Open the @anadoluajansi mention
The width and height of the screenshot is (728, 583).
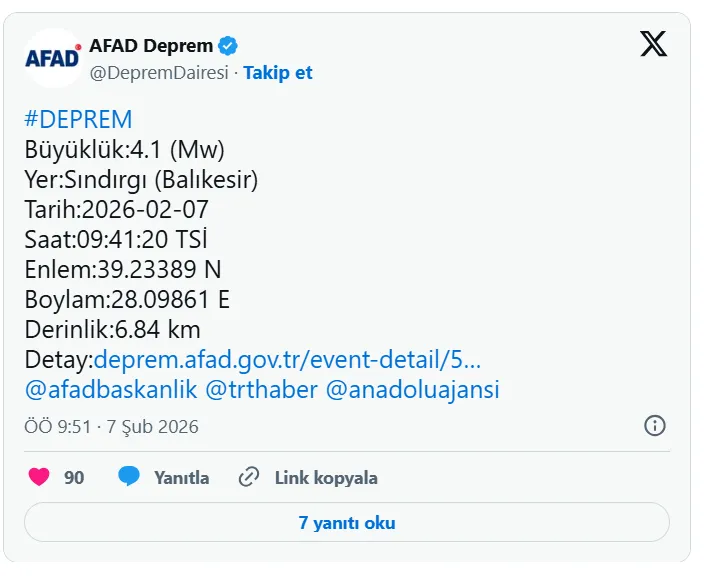pyautogui.click(x=413, y=390)
